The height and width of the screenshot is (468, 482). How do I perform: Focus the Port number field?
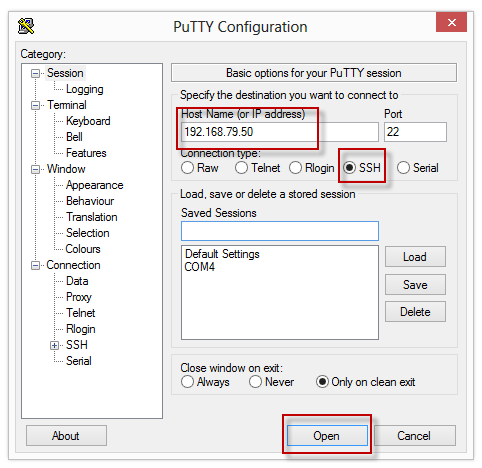pyautogui.click(x=415, y=132)
